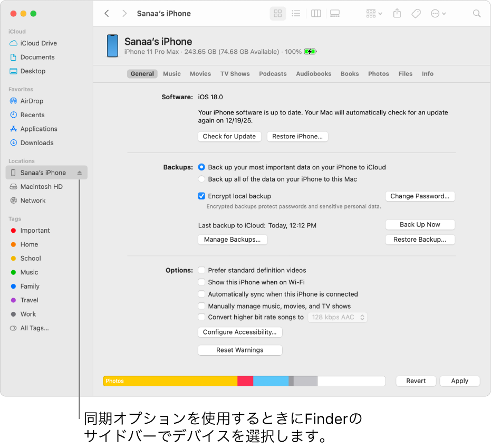Open Downloads in the sidebar
Image resolution: width=491 pixels, height=448 pixels.
pos(32,143)
